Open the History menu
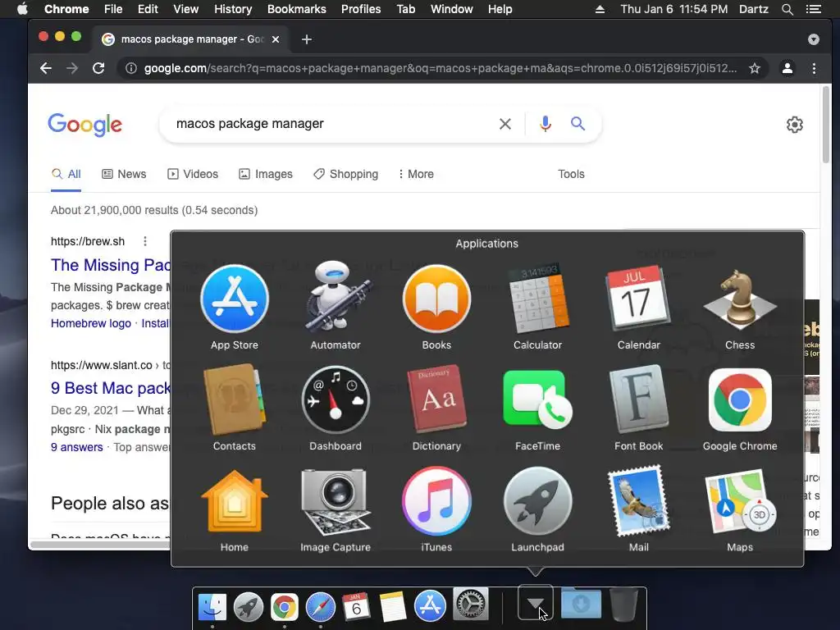This screenshot has height=630, width=840. click(233, 9)
